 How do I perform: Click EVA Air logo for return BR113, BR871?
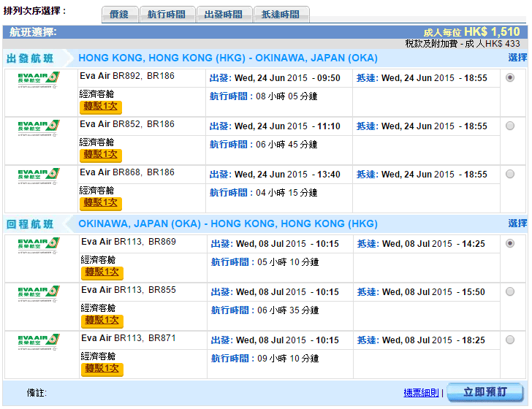pyautogui.click(x=38, y=341)
